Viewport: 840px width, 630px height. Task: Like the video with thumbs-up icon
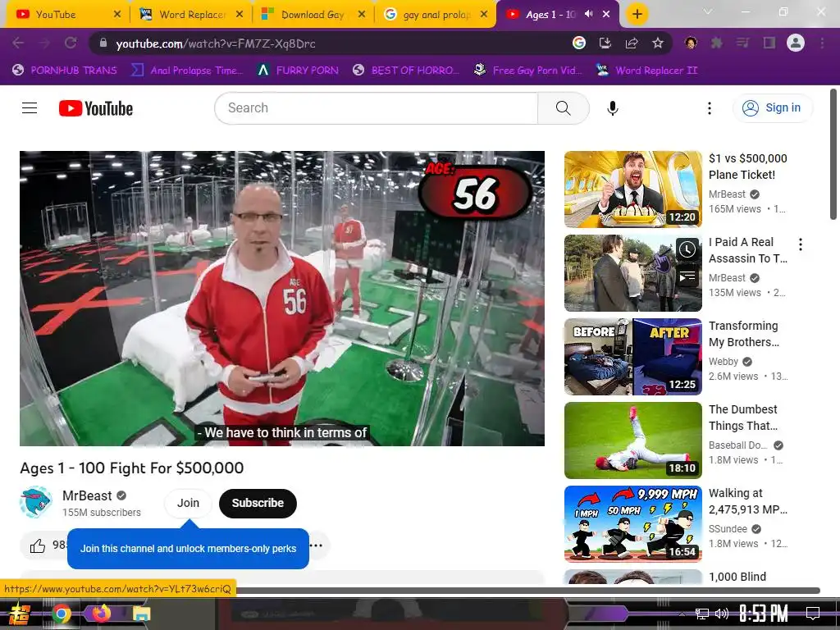coord(38,546)
